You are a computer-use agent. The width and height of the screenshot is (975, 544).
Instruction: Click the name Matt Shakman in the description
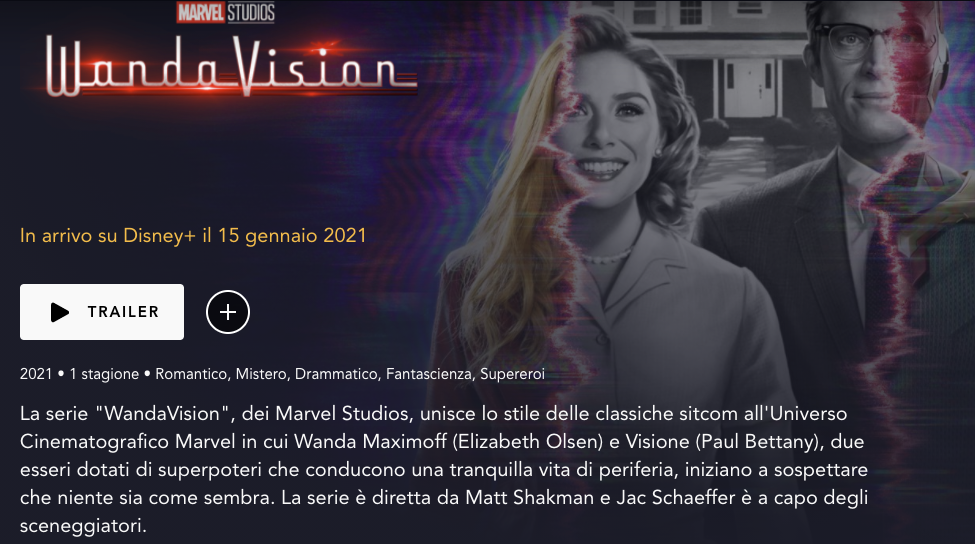click(x=530, y=497)
